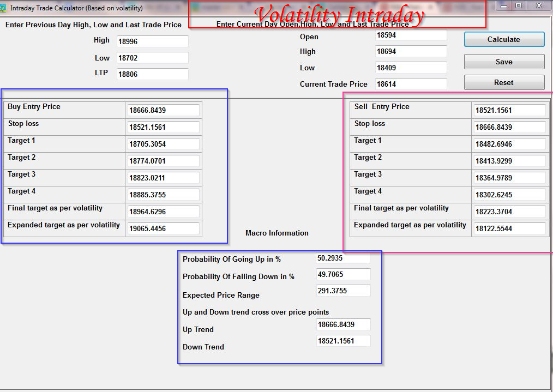Click the Sell Entry Price value field

pyautogui.click(x=509, y=110)
